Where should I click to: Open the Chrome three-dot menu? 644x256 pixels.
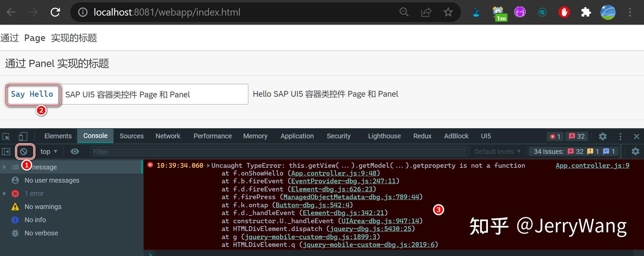630,13
